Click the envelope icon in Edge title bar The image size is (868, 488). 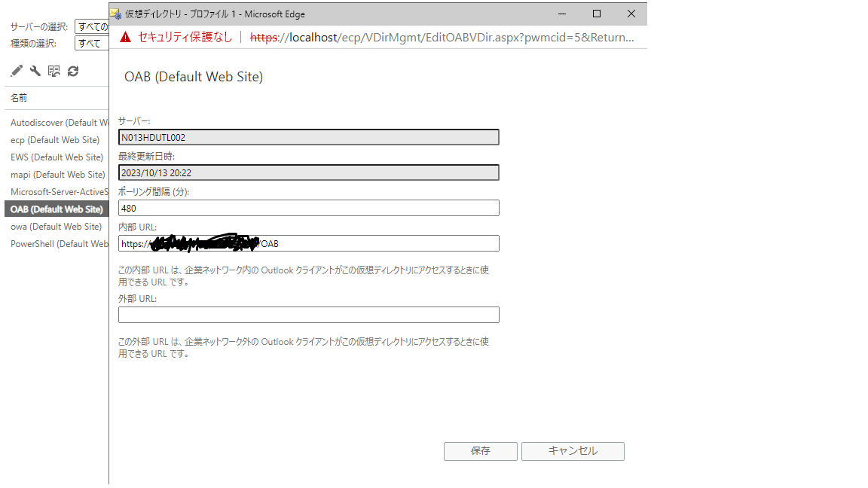coord(116,14)
